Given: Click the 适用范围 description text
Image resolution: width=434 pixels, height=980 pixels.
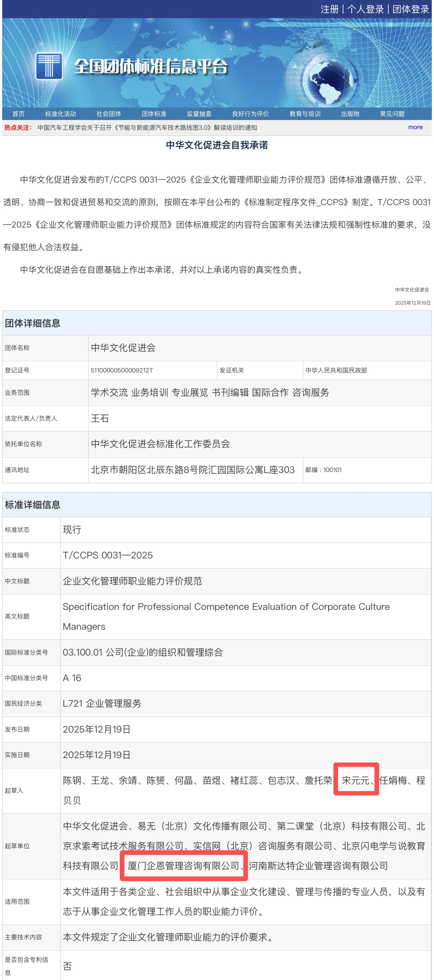Looking at the screenshot, I should click(244, 901).
